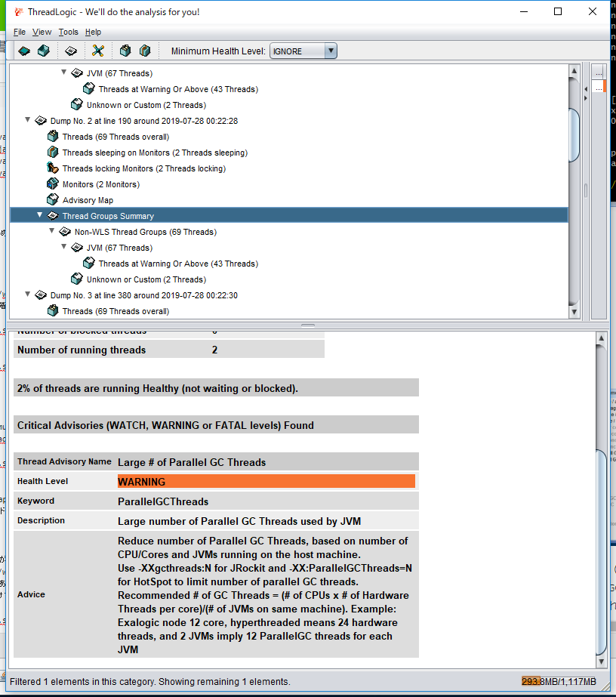Select Threads at Warning Or Above under Dump No. 2
616x697 pixels.
point(178,264)
